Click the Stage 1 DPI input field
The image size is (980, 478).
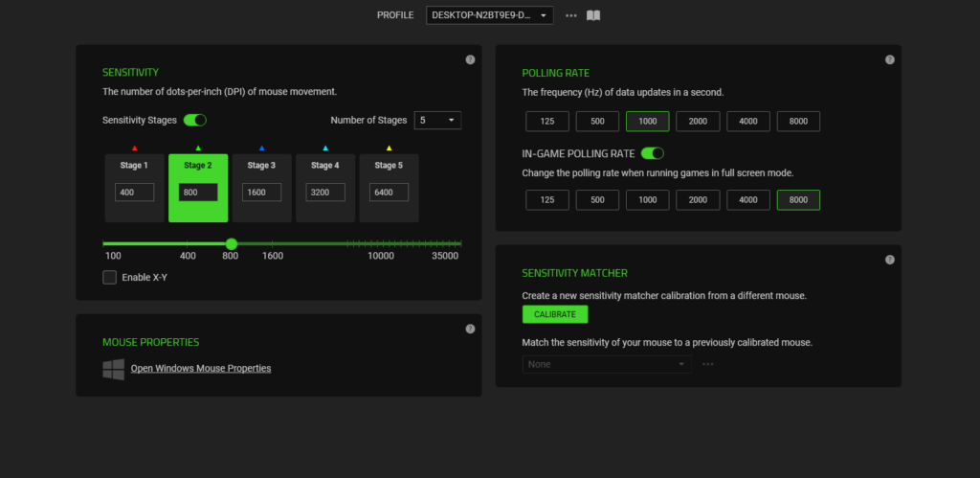[134, 193]
